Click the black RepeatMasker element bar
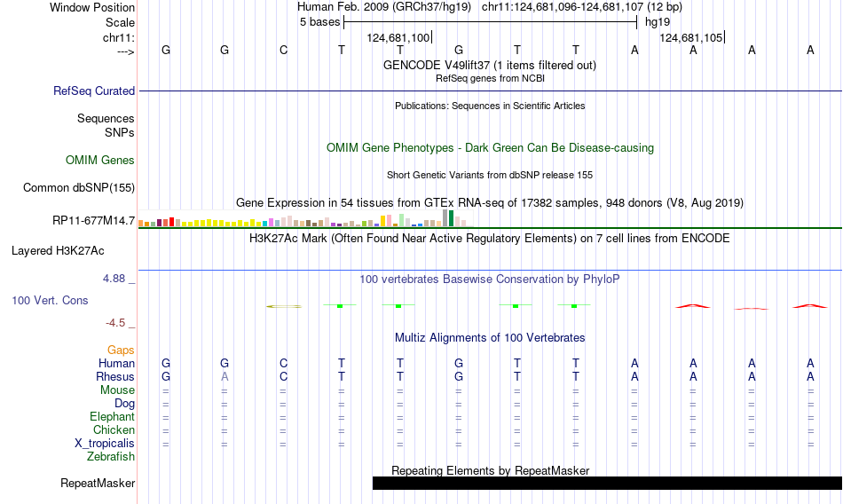This screenshot has width=843, height=504. point(607,483)
